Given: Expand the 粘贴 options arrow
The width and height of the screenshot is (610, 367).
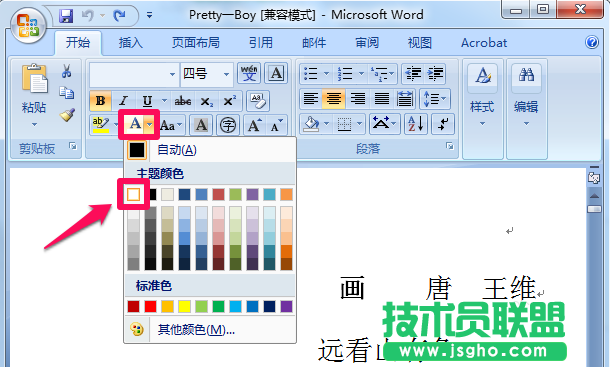Looking at the screenshot, I should tap(34, 125).
